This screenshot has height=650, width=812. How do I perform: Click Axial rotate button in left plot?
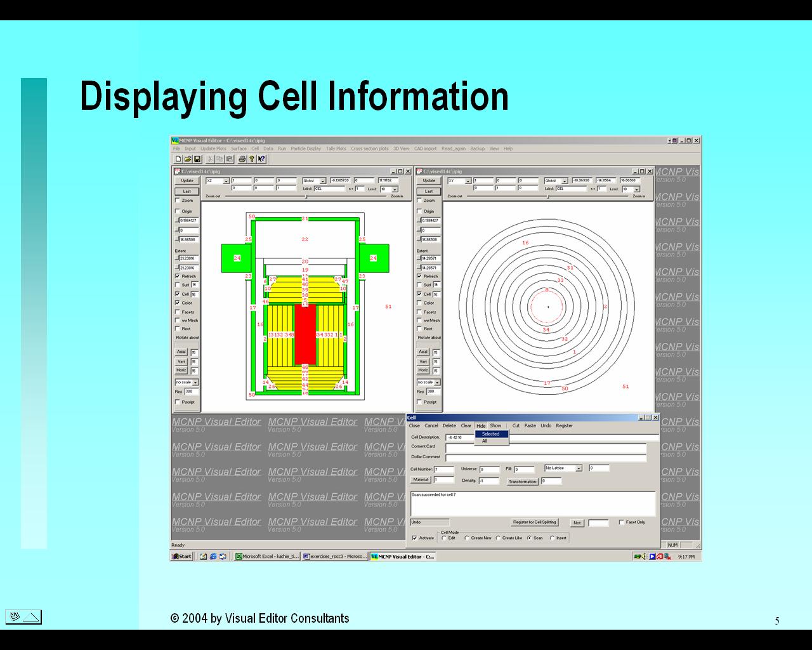[181, 352]
